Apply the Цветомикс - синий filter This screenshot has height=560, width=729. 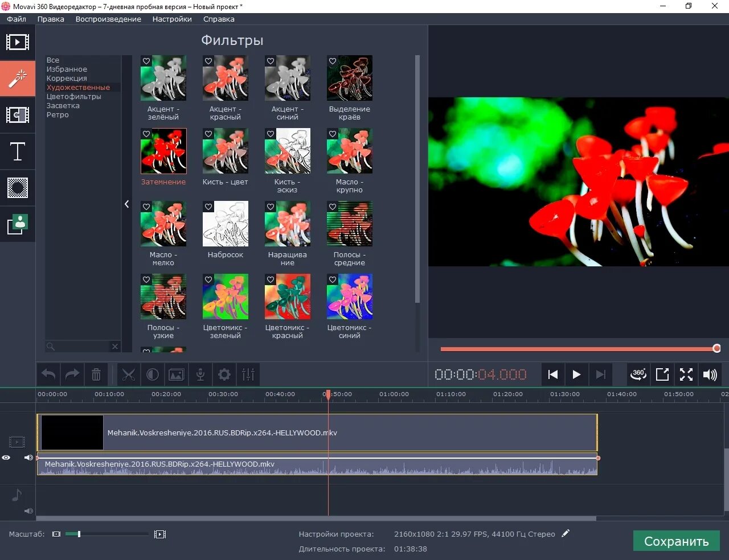coord(350,297)
